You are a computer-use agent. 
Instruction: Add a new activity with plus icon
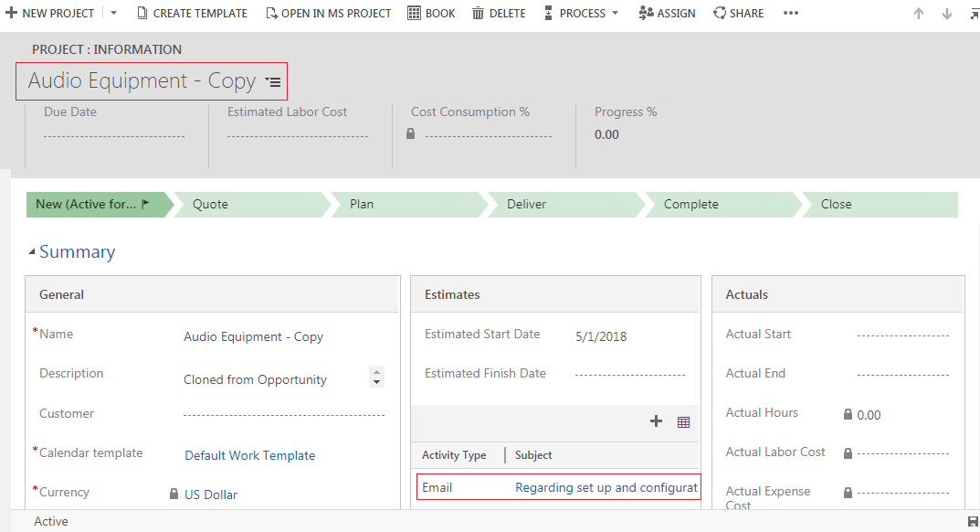point(656,421)
